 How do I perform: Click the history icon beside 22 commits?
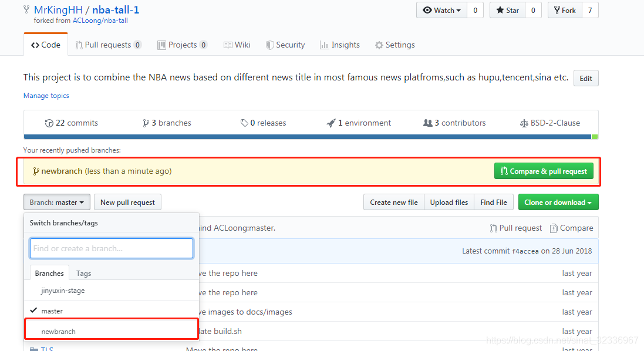pyautogui.click(x=49, y=123)
